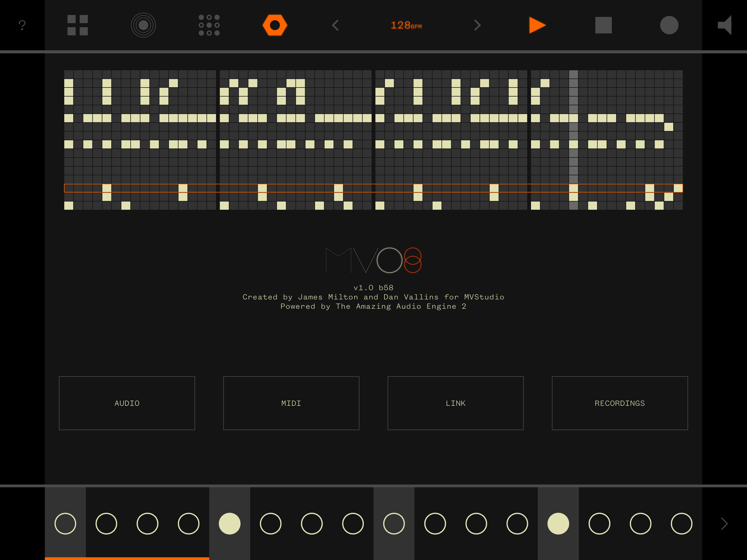Open the LINK settings
The width and height of the screenshot is (747, 560).
pos(456,403)
